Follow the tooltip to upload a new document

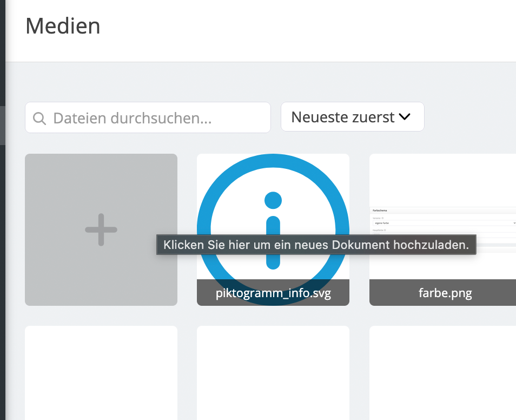316,245
